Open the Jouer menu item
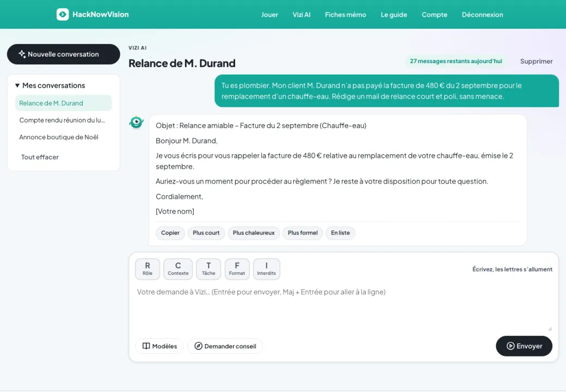 269,15
